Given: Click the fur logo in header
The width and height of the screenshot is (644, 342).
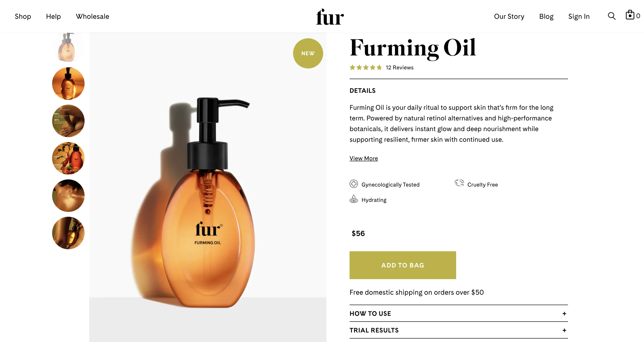Looking at the screenshot, I should (x=330, y=17).
